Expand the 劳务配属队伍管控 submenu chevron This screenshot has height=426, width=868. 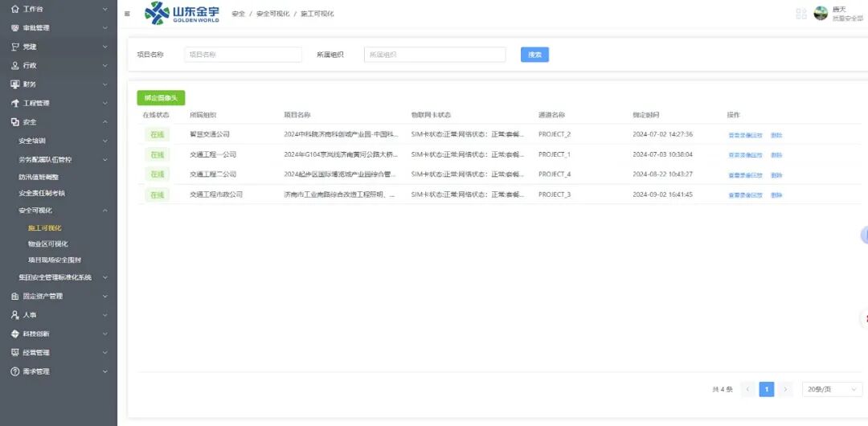pos(105,159)
